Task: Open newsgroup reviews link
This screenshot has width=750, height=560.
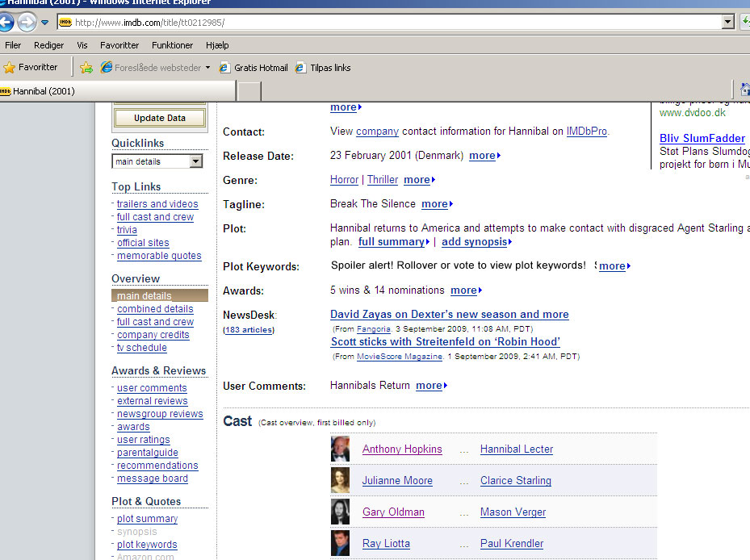Action: [160, 414]
